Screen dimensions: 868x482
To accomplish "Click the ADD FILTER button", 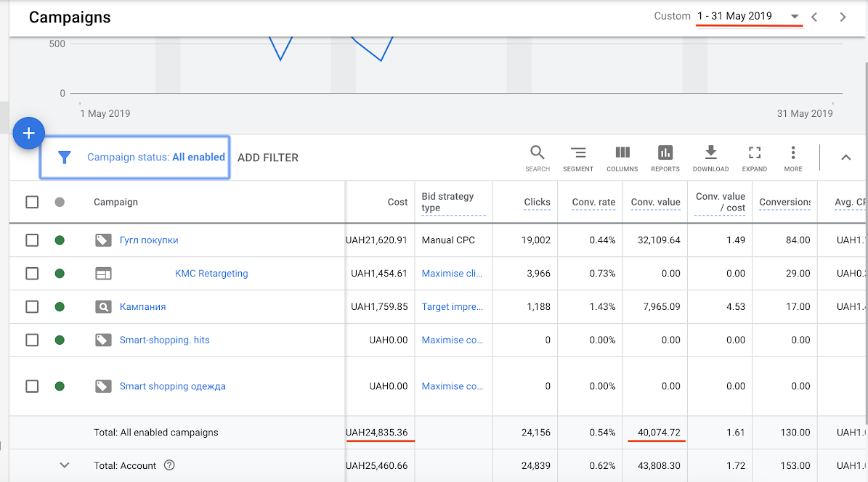I will point(268,158).
